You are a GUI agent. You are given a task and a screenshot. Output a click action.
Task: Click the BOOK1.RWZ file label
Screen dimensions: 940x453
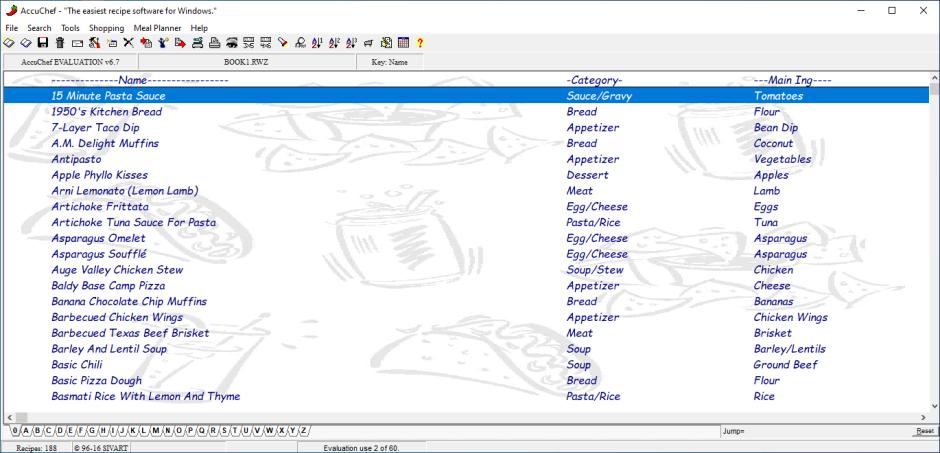pyautogui.click(x=246, y=62)
